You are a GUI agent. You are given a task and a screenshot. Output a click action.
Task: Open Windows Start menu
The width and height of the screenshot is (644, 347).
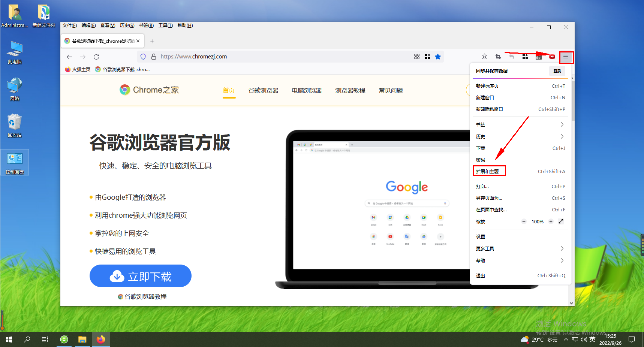tap(9, 340)
